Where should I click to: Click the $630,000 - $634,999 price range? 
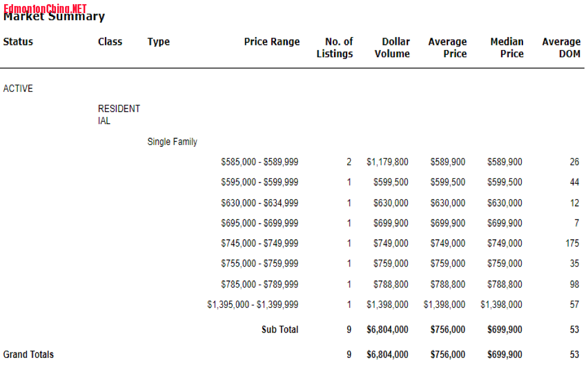pyautogui.click(x=259, y=203)
